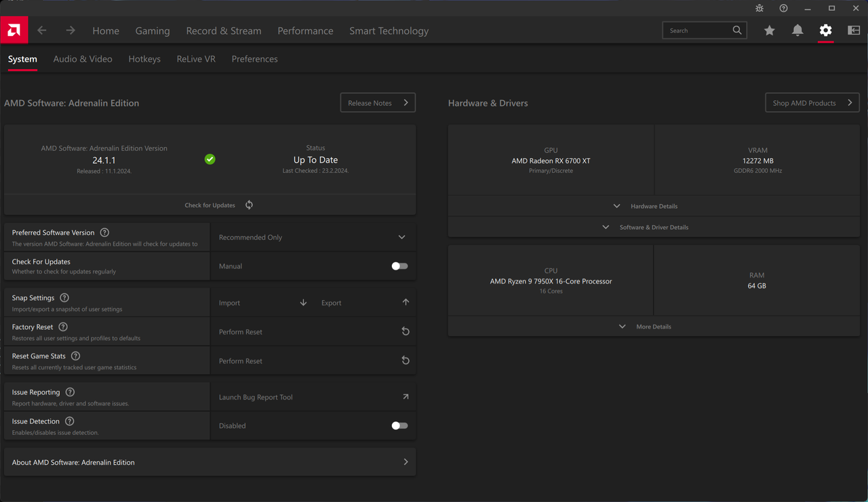This screenshot has height=502, width=868.
Task: Open the bug report icon in title bar
Action: click(759, 8)
